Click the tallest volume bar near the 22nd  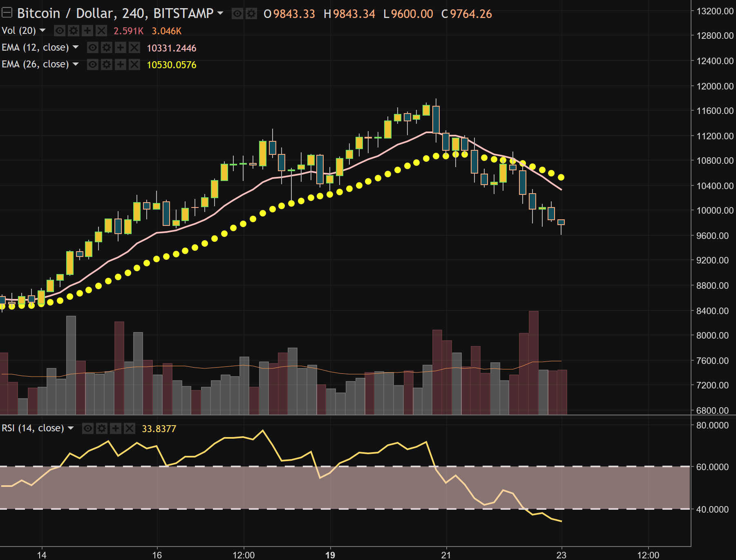(533, 363)
